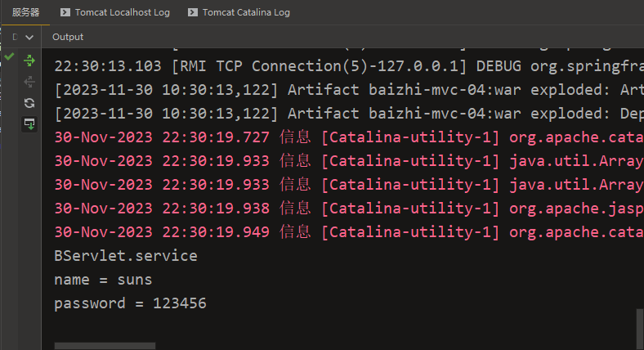Switch to the 服务器 tab
The height and width of the screenshot is (350, 644).
tap(25, 12)
